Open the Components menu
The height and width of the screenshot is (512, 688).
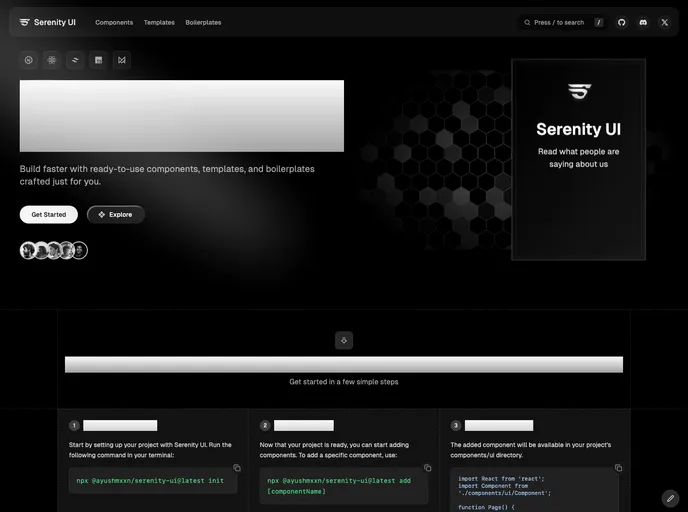point(114,22)
